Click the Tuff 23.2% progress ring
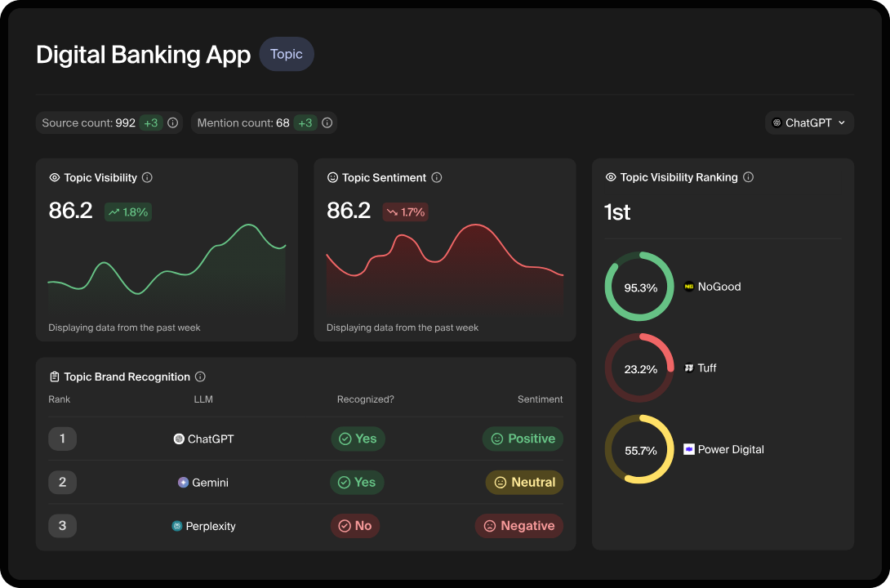890x588 pixels. [639, 367]
